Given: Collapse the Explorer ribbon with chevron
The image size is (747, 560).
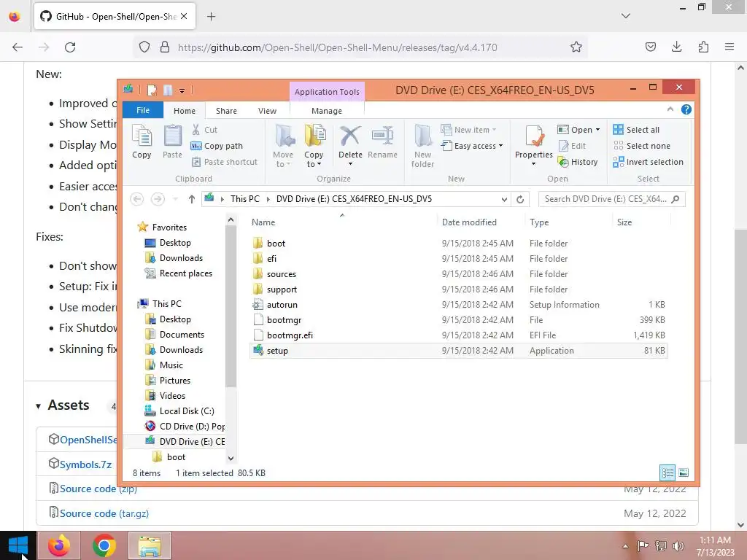Looking at the screenshot, I should click(670, 109).
